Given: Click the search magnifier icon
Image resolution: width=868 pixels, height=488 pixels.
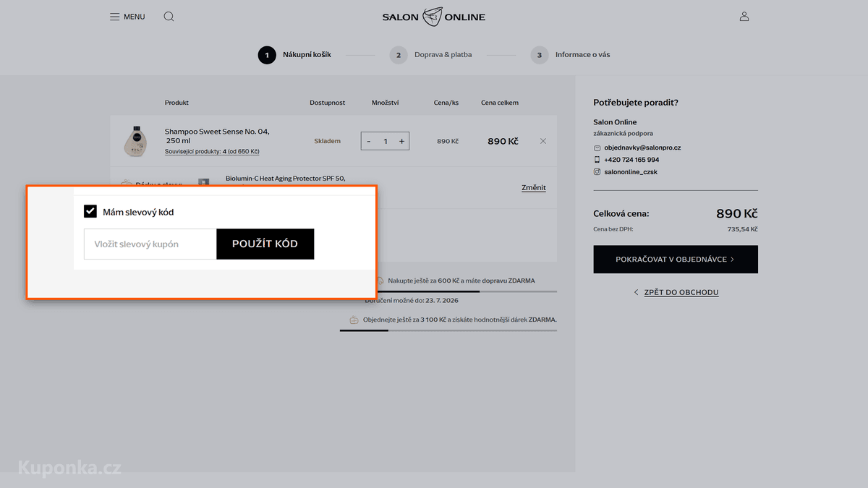Looking at the screenshot, I should click(169, 17).
